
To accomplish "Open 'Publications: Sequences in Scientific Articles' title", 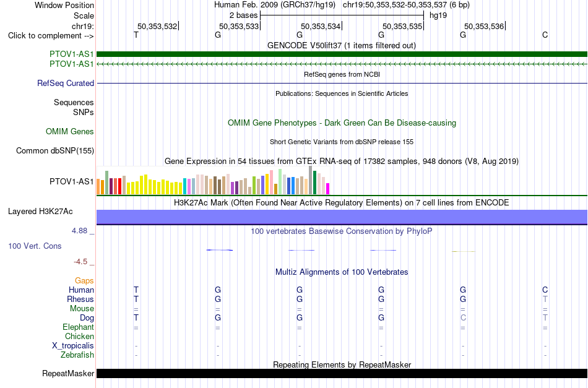I will 342,93.
